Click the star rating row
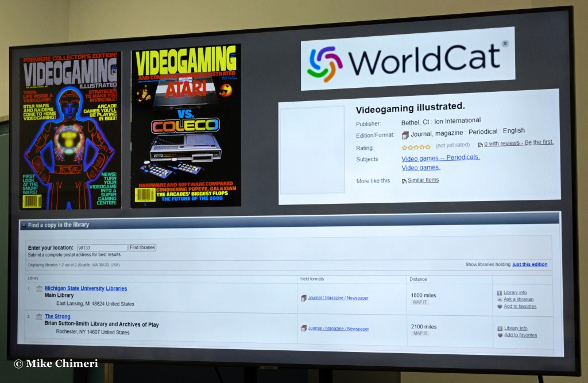Image resolution: width=588 pixels, height=383 pixels. tap(416, 147)
